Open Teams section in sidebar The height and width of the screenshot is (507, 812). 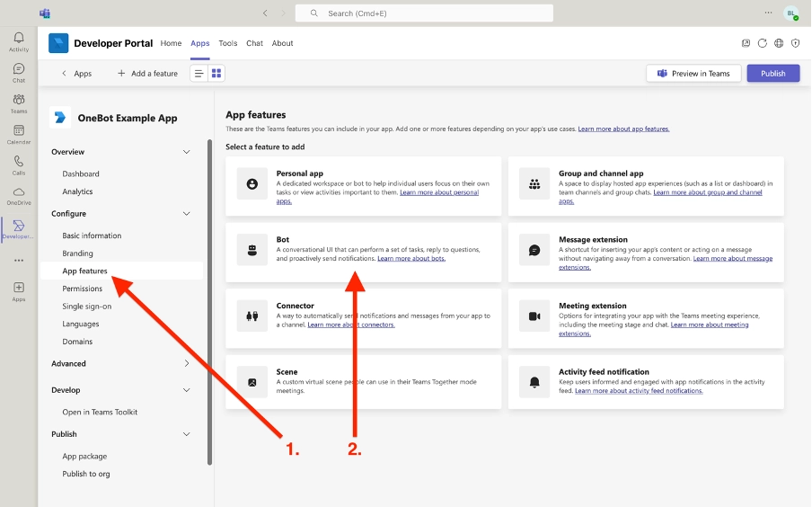19,103
